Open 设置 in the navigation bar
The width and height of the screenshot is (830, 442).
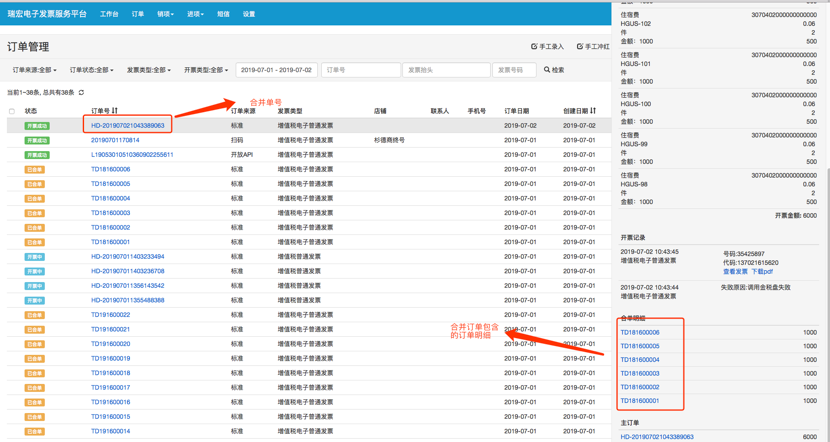249,14
